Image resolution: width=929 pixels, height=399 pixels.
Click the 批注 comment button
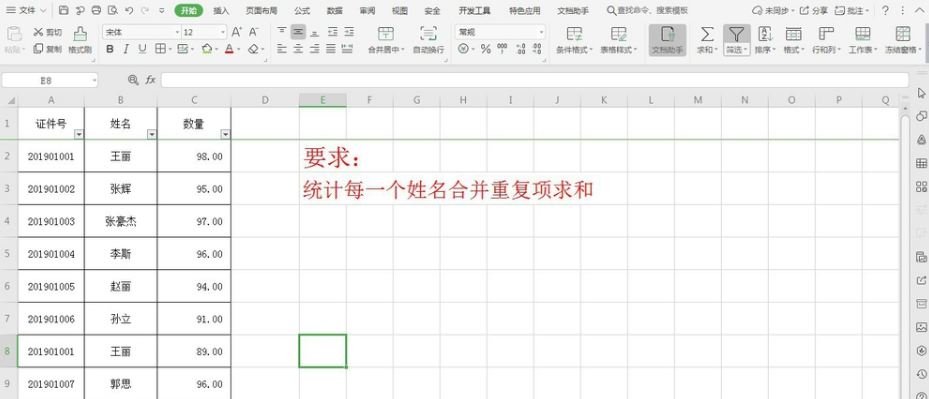(851, 11)
